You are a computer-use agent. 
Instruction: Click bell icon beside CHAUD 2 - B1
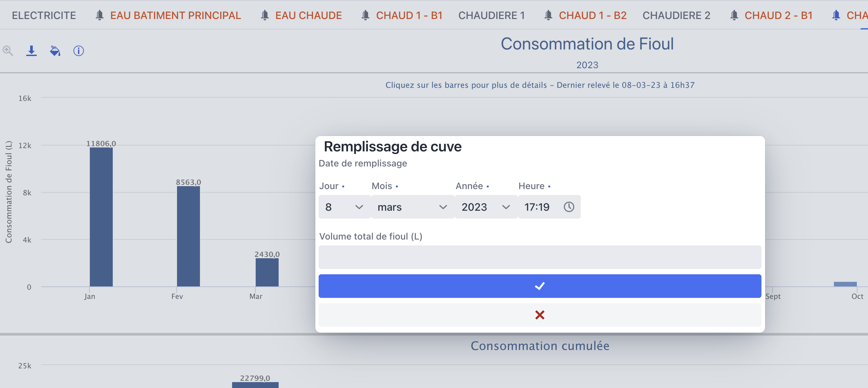(734, 15)
